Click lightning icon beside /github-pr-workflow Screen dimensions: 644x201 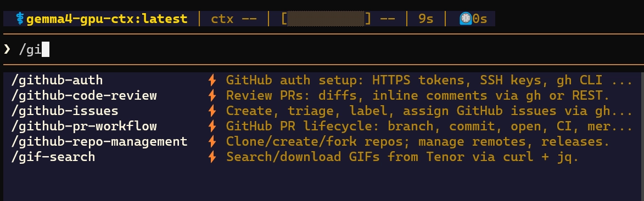tap(212, 126)
